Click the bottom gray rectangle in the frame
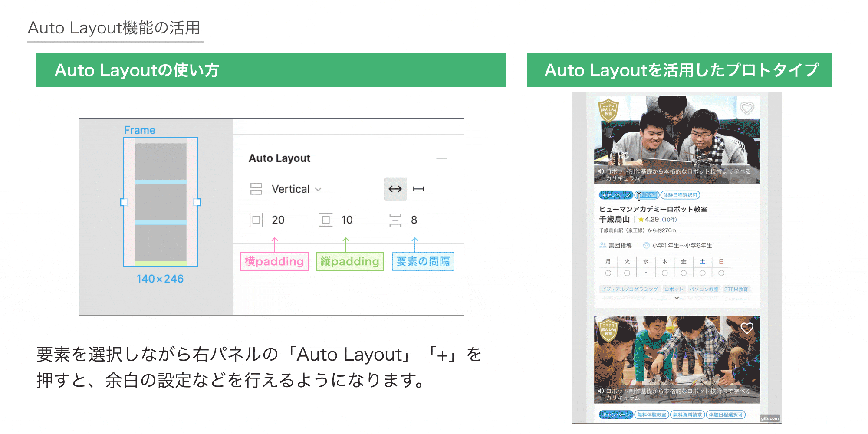Image resolution: width=868 pixels, height=434 pixels. click(x=160, y=243)
